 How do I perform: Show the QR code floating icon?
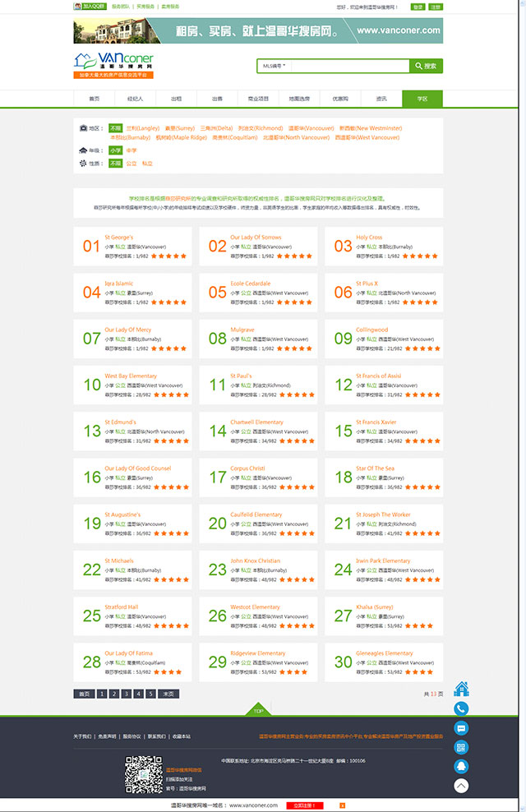461,747
